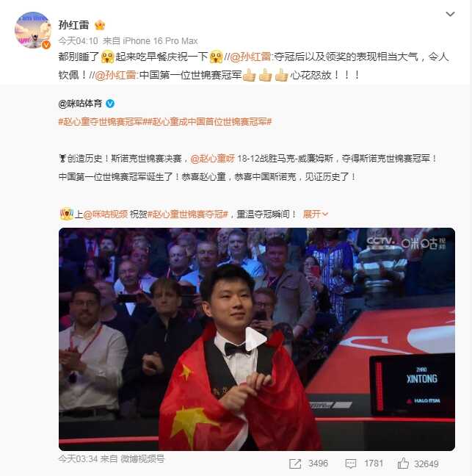Open the @咪咕体育 source account
Screen dimensions: 472x476
click(x=80, y=104)
